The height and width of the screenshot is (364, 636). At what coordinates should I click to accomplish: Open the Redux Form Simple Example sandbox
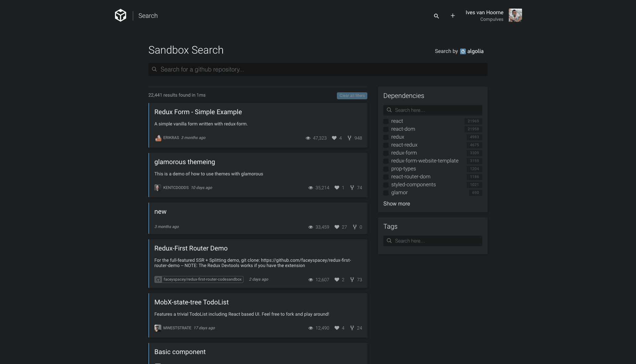pyautogui.click(x=198, y=112)
